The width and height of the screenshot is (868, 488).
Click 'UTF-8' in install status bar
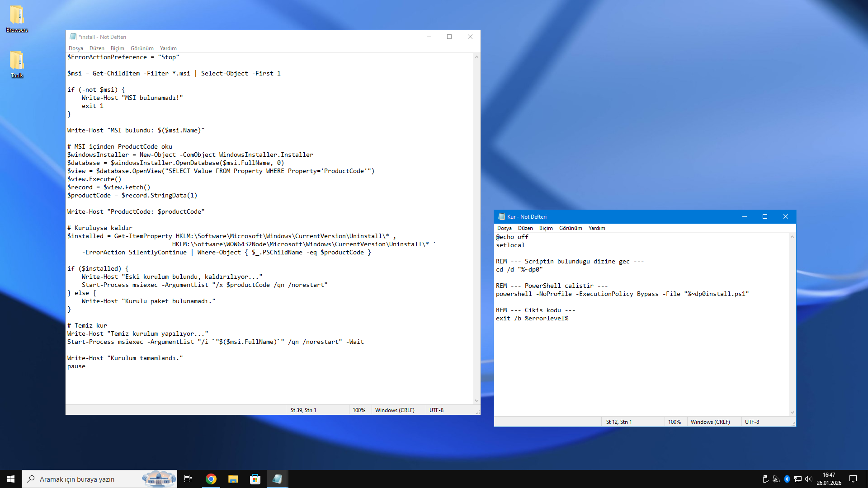436,410
